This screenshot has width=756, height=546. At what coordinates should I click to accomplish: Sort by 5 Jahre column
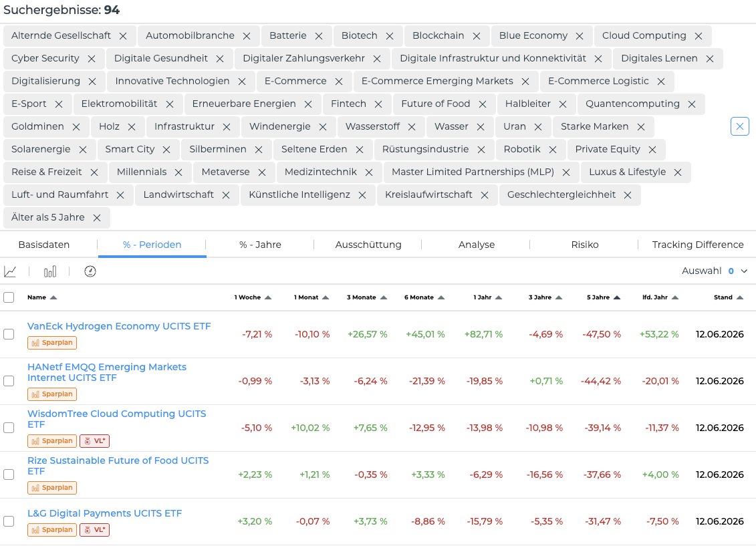pos(603,297)
